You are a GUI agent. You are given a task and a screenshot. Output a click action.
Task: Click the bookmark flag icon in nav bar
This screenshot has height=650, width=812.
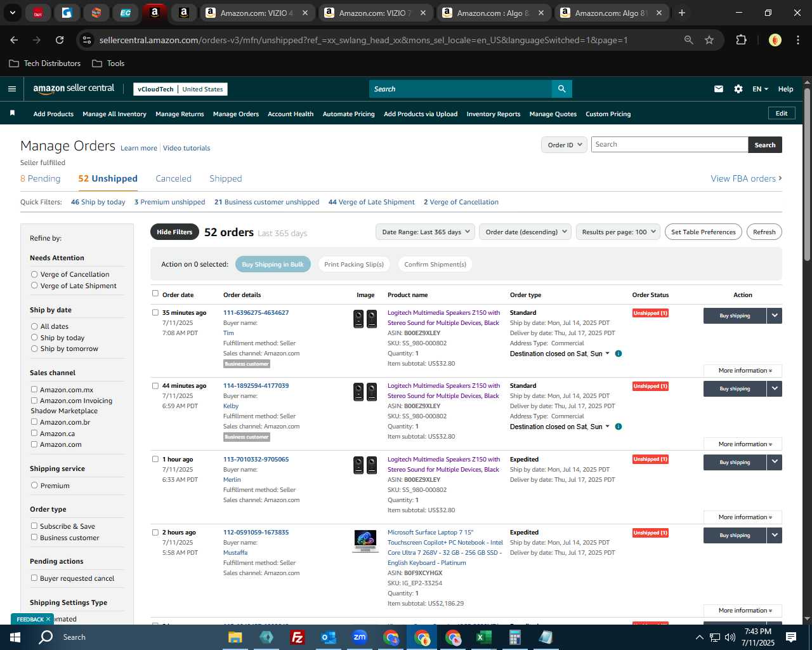[x=12, y=114]
